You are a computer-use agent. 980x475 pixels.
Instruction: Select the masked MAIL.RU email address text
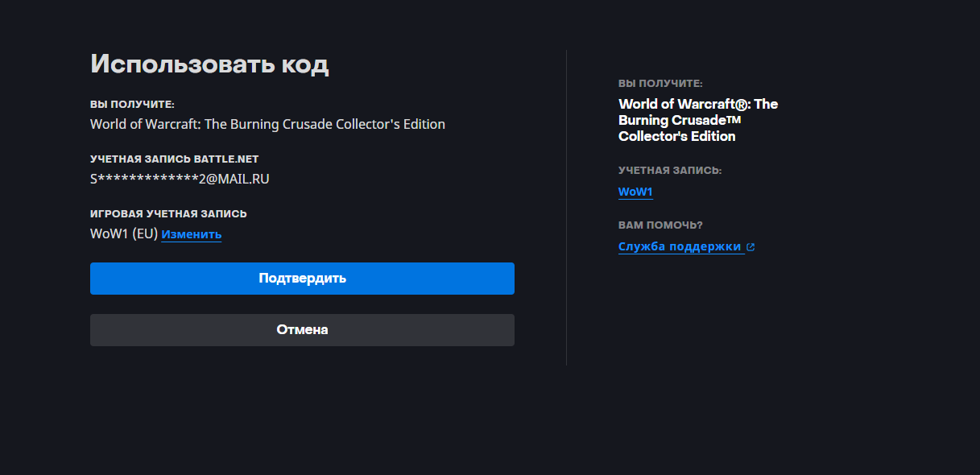coord(180,179)
